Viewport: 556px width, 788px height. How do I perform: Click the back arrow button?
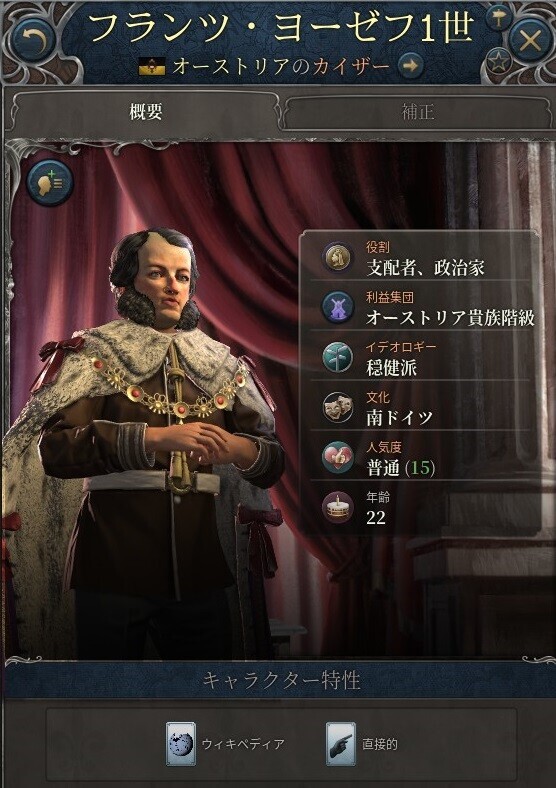pos(33,40)
